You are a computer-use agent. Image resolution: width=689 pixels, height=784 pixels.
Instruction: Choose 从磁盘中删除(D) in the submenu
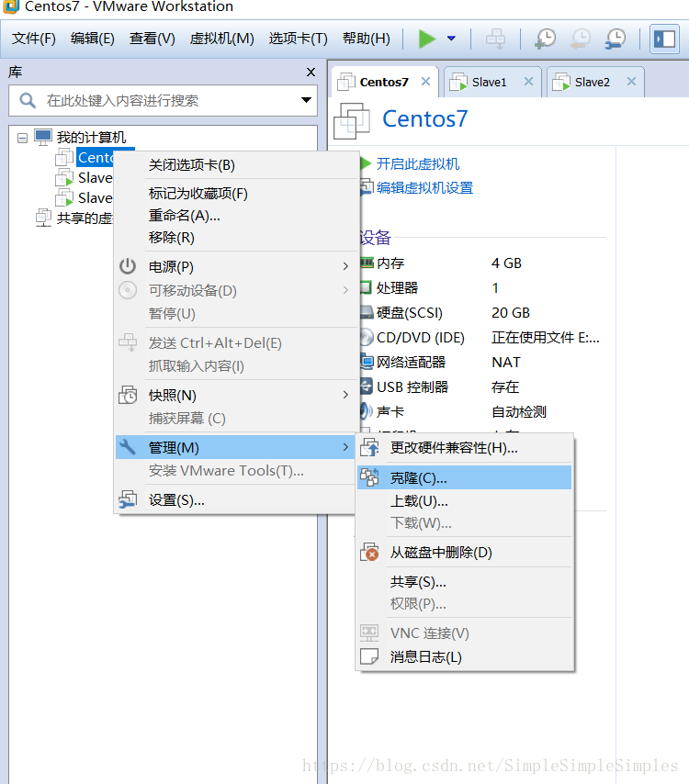click(x=464, y=552)
